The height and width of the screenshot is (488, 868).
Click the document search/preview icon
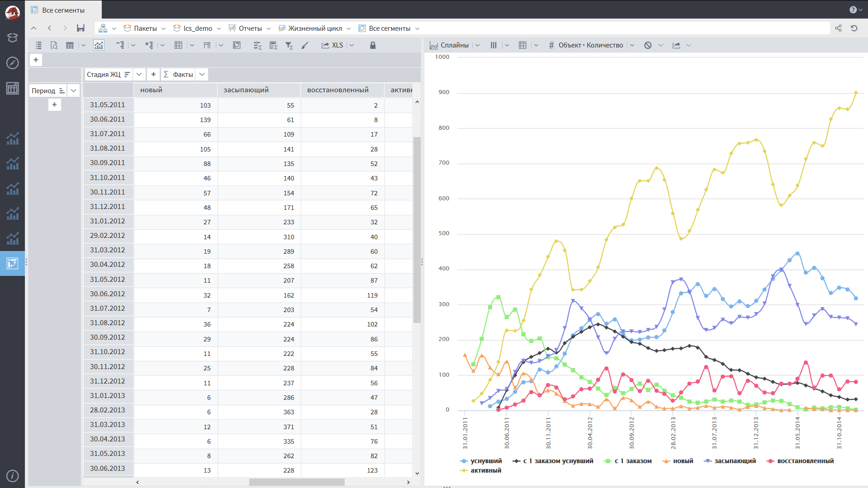point(54,45)
